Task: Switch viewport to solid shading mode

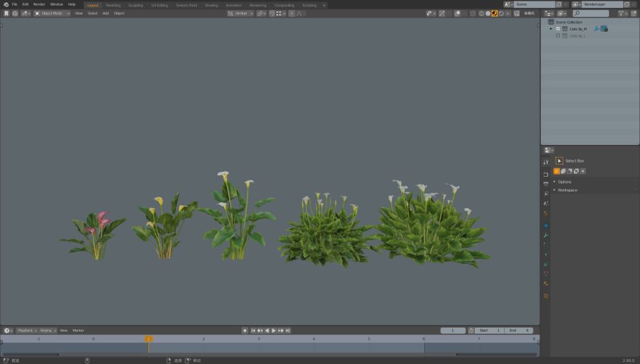Action: coord(488,13)
